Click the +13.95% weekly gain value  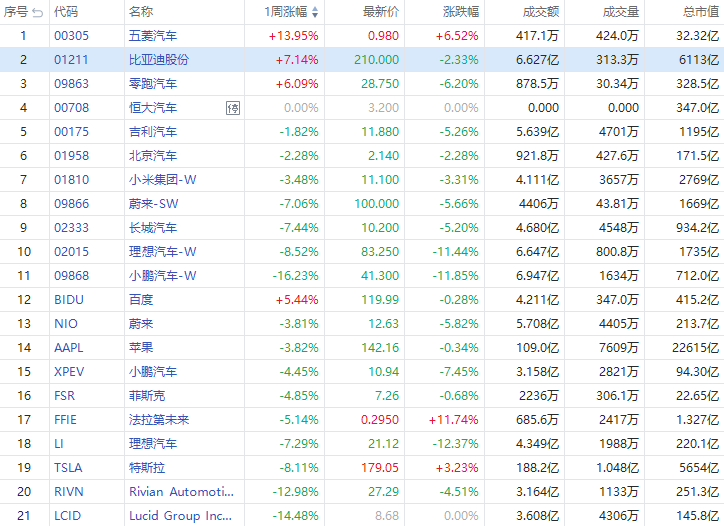click(x=294, y=36)
